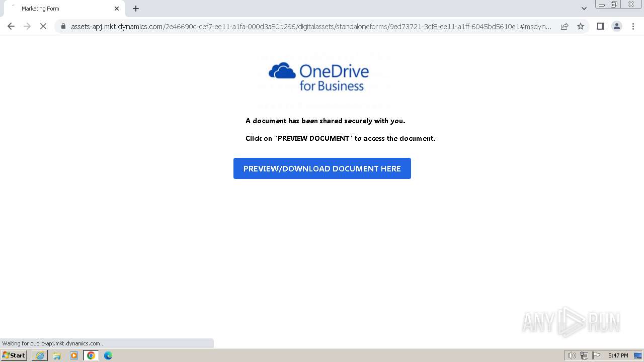
Task: Stop loading the page
Action: click(43, 26)
